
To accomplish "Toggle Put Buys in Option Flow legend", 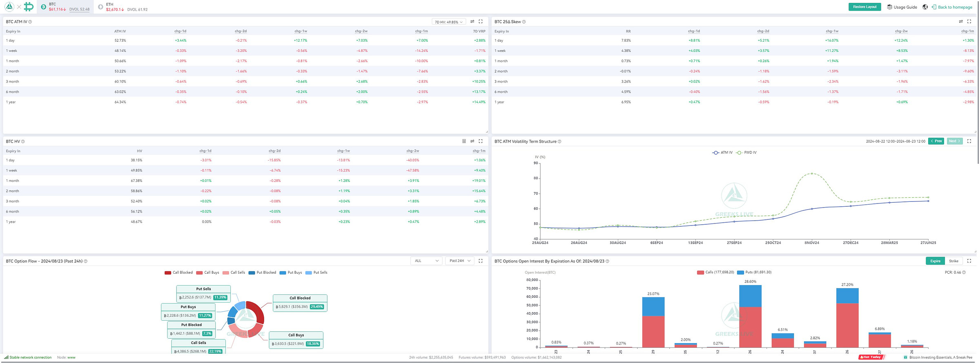I will [291, 272].
